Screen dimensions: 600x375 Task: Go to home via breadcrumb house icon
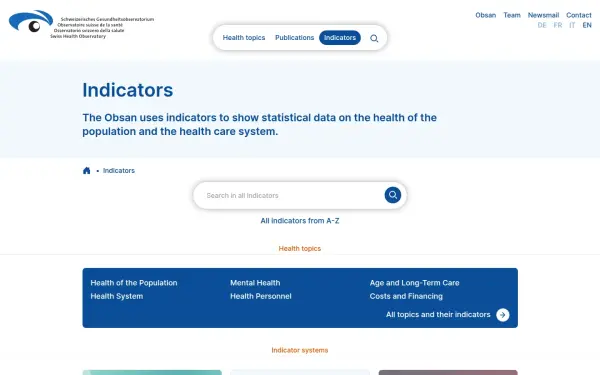tap(86, 171)
